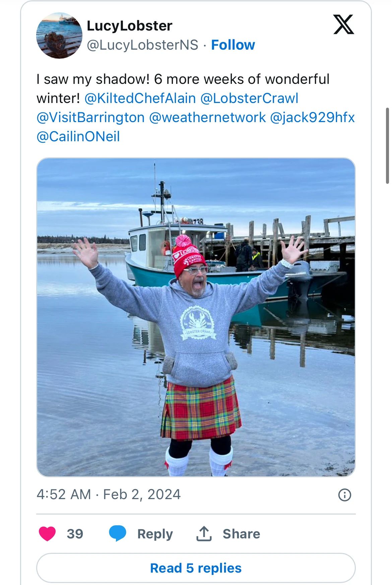Open LucyLobster profile avatar
The image size is (392, 585).
(59, 36)
